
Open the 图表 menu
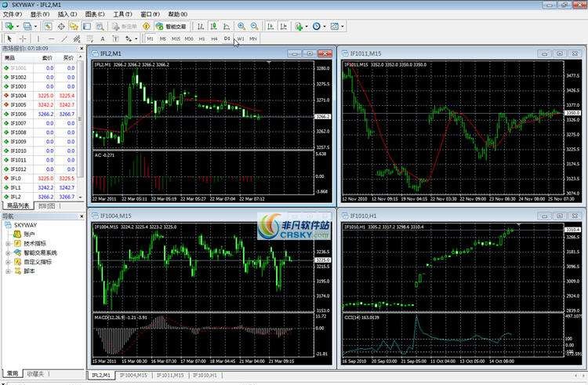click(x=95, y=14)
